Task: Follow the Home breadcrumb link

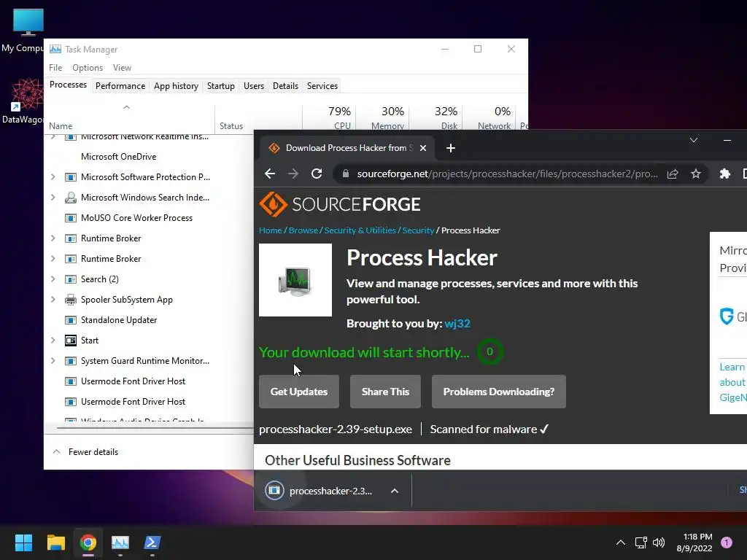Action: click(x=271, y=230)
